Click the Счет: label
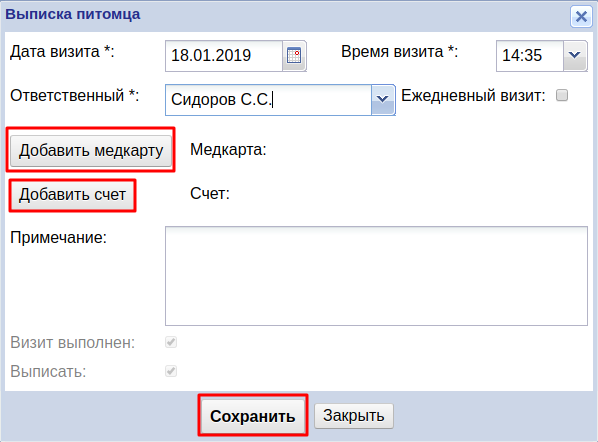Image resolution: width=598 pixels, height=442 pixels. coord(210,193)
